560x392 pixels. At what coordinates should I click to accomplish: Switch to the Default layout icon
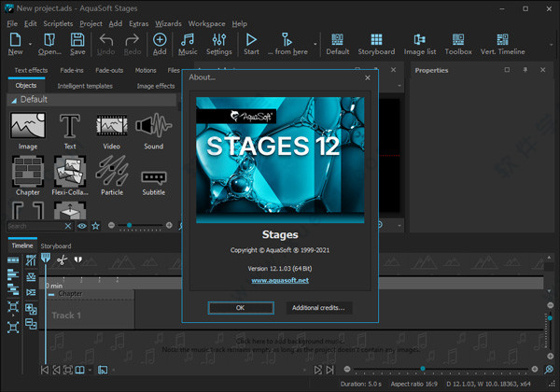click(x=337, y=39)
